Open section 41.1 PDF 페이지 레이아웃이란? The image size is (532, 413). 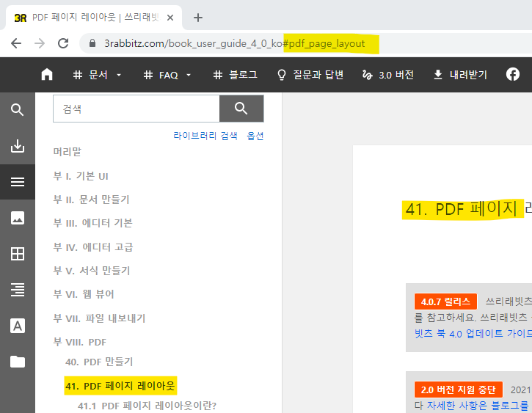pyautogui.click(x=147, y=406)
